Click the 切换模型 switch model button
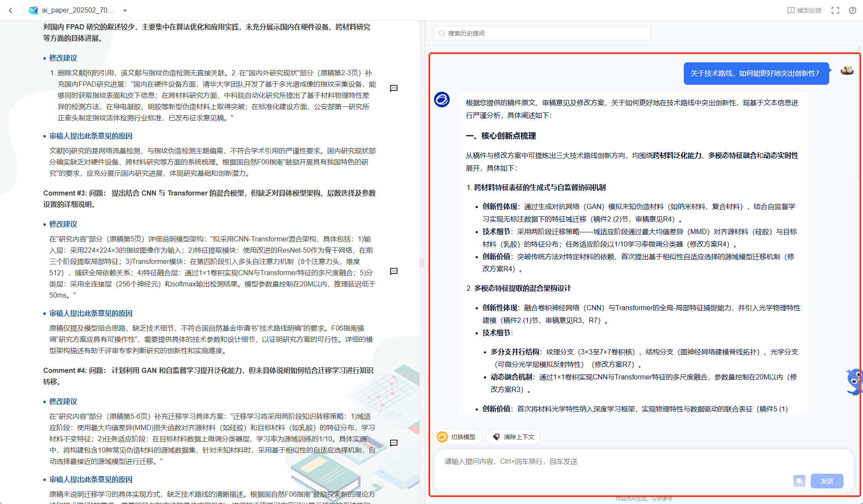The height and width of the screenshot is (504, 863). (458, 437)
